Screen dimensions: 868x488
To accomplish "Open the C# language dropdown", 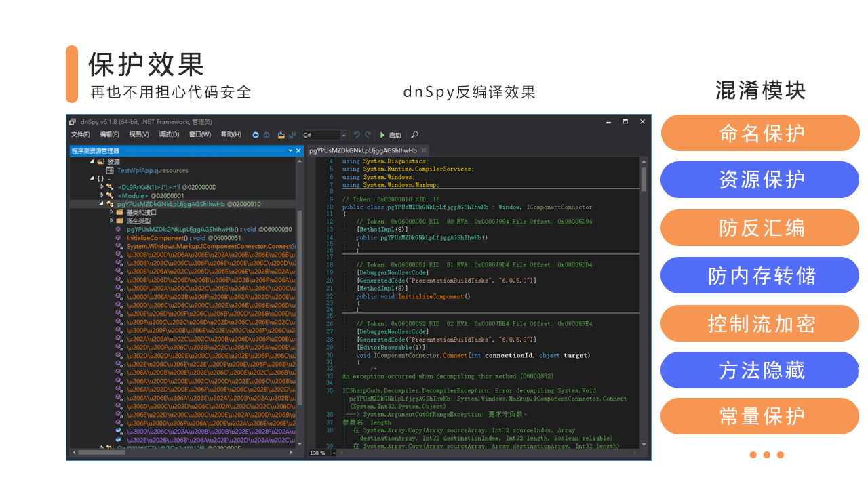I will (344, 135).
